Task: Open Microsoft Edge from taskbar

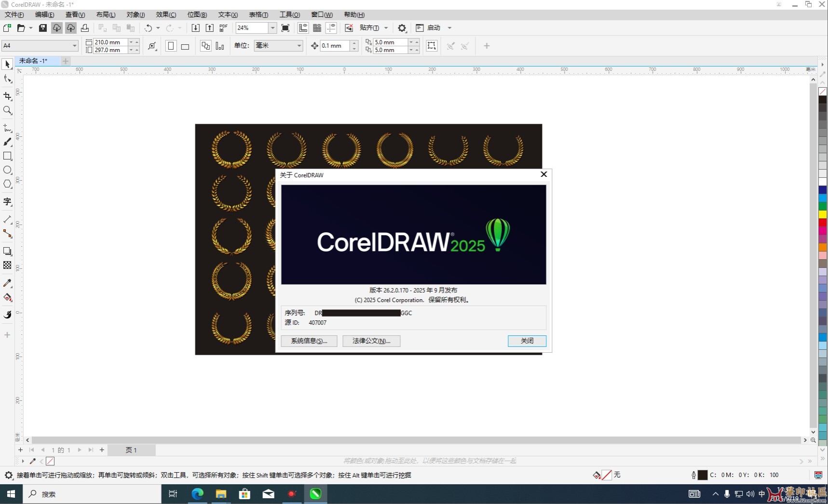Action: pos(198,494)
